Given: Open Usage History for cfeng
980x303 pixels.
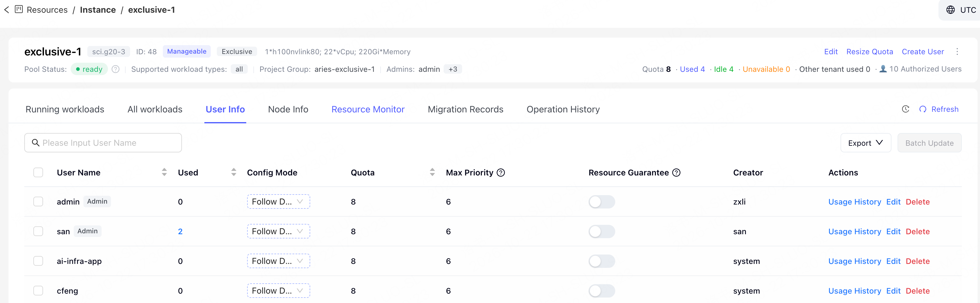Looking at the screenshot, I should [x=854, y=291].
